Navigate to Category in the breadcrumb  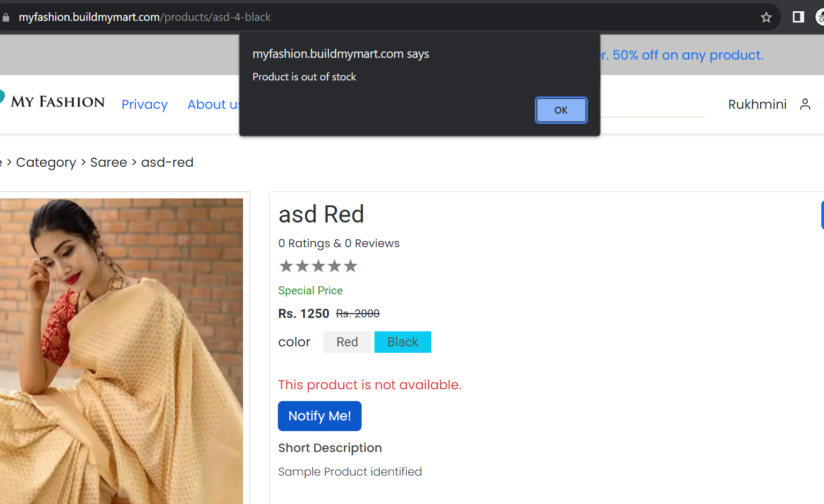46,162
